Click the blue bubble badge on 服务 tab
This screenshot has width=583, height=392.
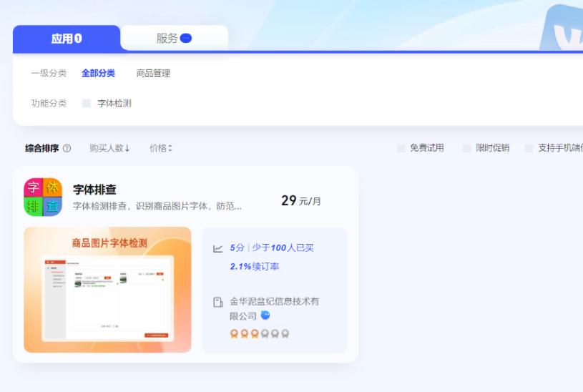tap(186, 39)
